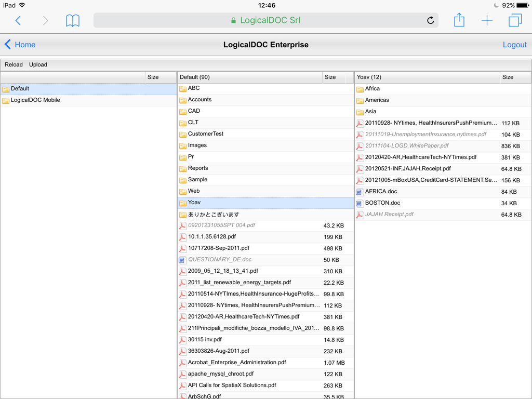This screenshot has height=399, width=532.
Task: Tap Safari's forward arrow button
Action: pyautogui.click(x=46, y=21)
